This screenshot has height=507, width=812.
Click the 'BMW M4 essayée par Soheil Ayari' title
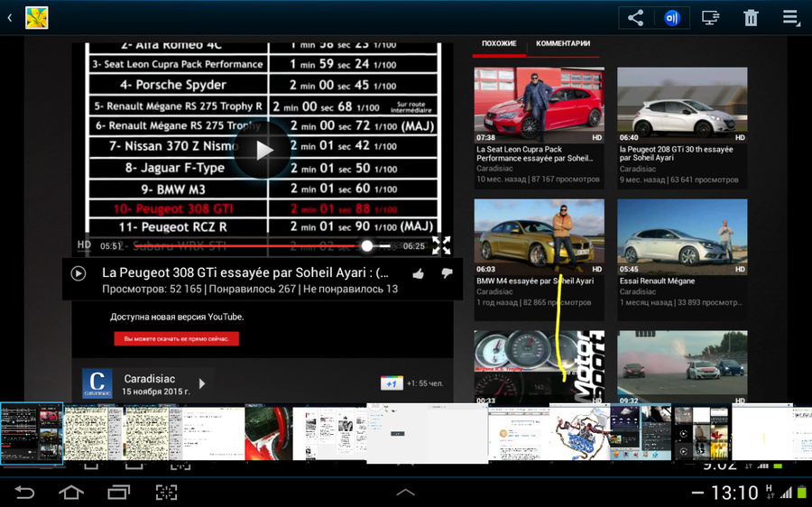pyautogui.click(x=535, y=281)
